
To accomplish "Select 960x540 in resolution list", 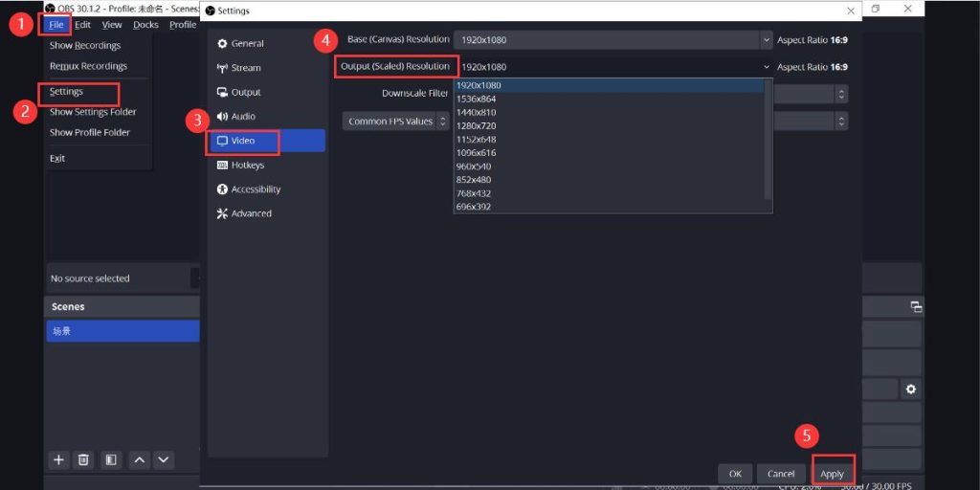I will click(609, 167).
